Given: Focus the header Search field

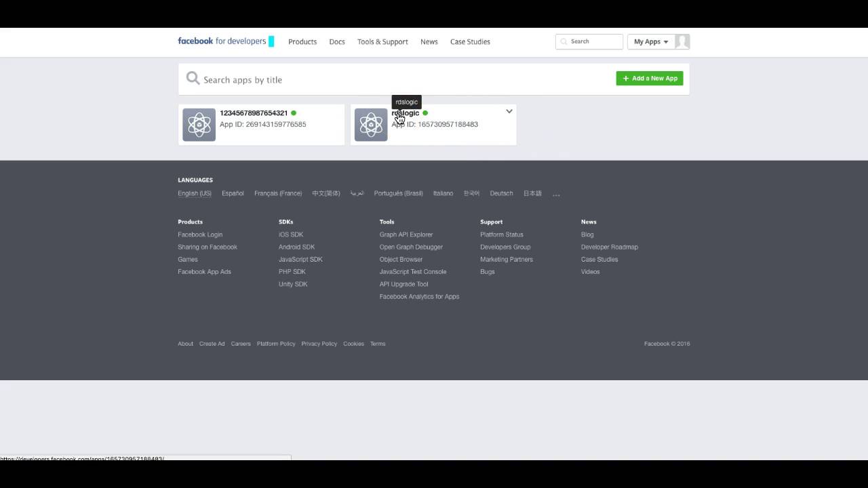Looking at the screenshot, I should pyautogui.click(x=589, y=41).
